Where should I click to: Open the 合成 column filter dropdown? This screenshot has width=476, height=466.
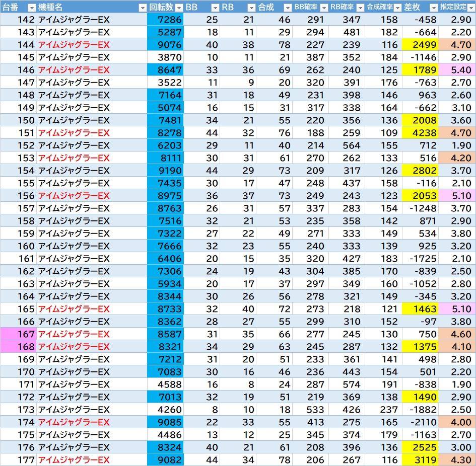[x=288, y=8]
